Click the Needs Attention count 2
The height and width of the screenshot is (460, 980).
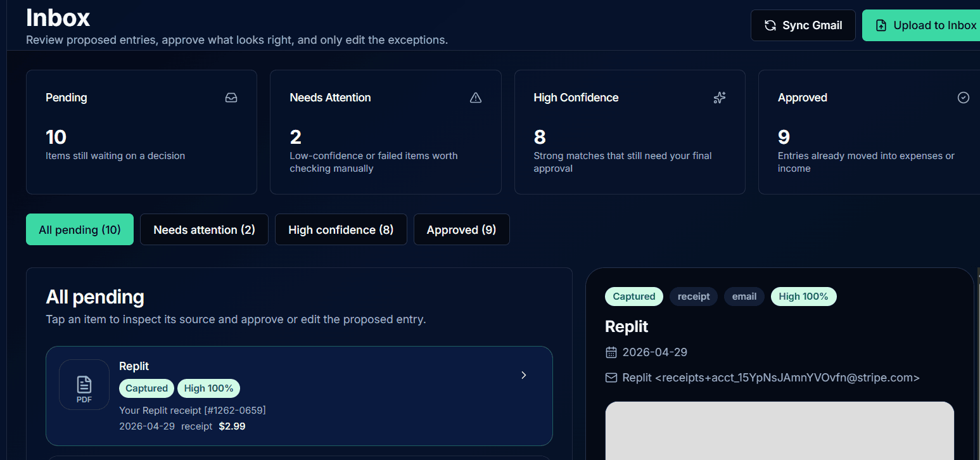pyautogui.click(x=295, y=137)
